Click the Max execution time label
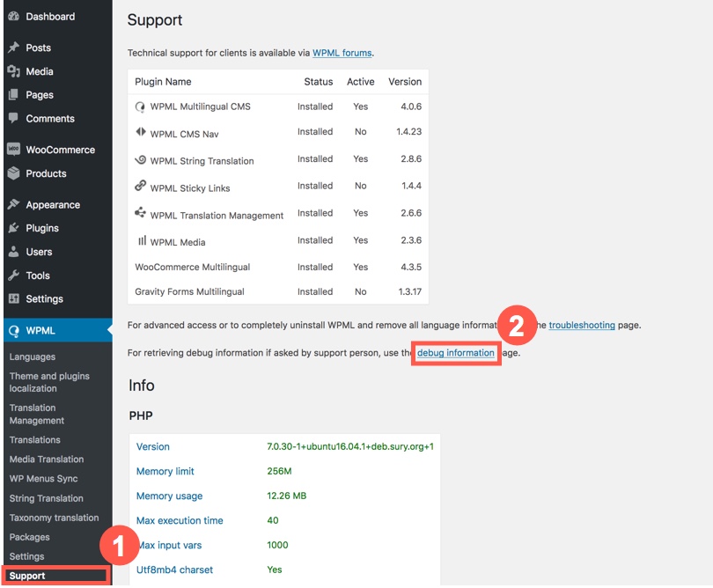Image resolution: width=713 pixels, height=588 pixels. click(180, 520)
